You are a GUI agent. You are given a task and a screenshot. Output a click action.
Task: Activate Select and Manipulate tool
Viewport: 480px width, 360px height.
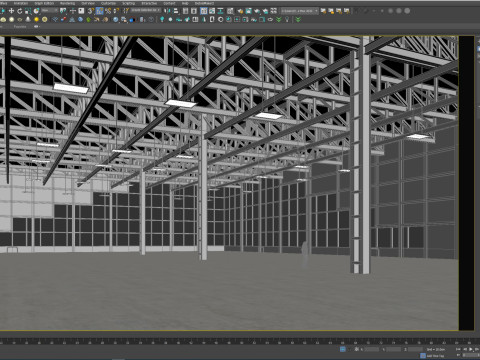coord(73,11)
